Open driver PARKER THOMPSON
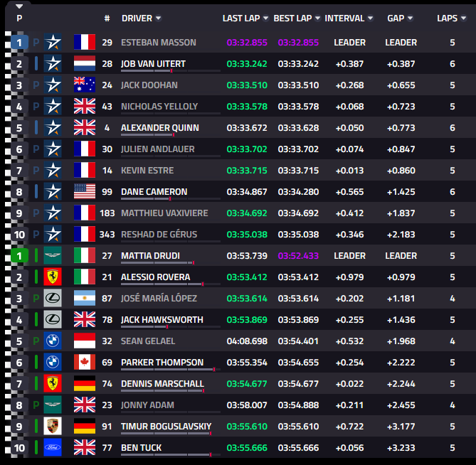Screen dimensions: 476x465 (x=162, y=362)
